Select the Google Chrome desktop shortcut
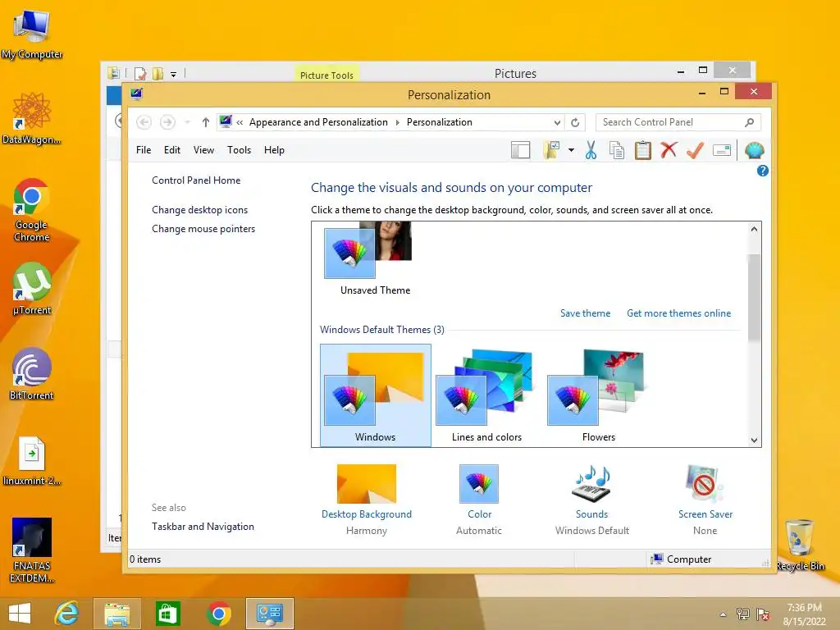840x630 pixels. pyautogui.click(x=32, y=210)
